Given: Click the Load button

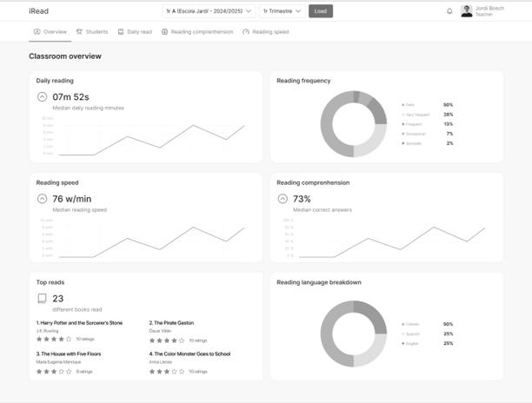Looking at the screenshot, I should point(321,11).
